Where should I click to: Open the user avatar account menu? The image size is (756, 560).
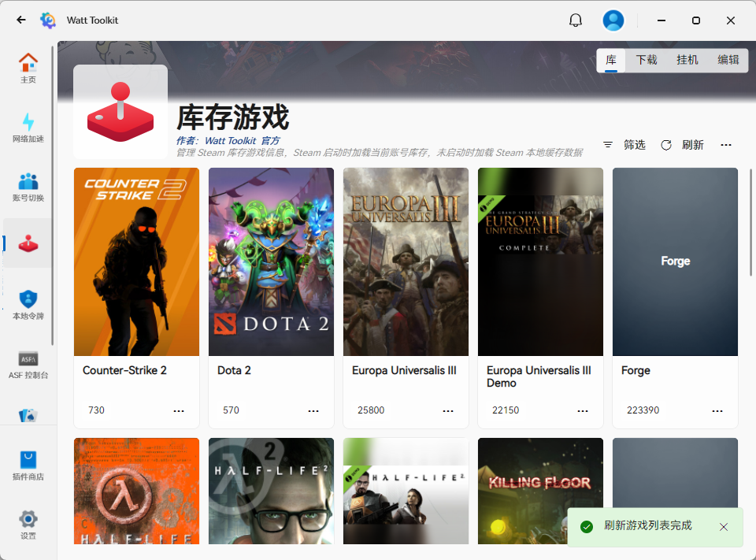[x=613, y=20]
